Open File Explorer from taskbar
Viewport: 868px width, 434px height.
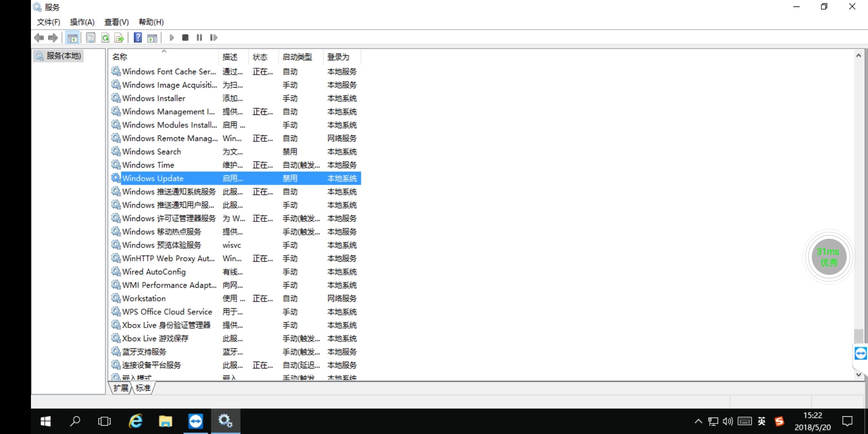point(165,421)
